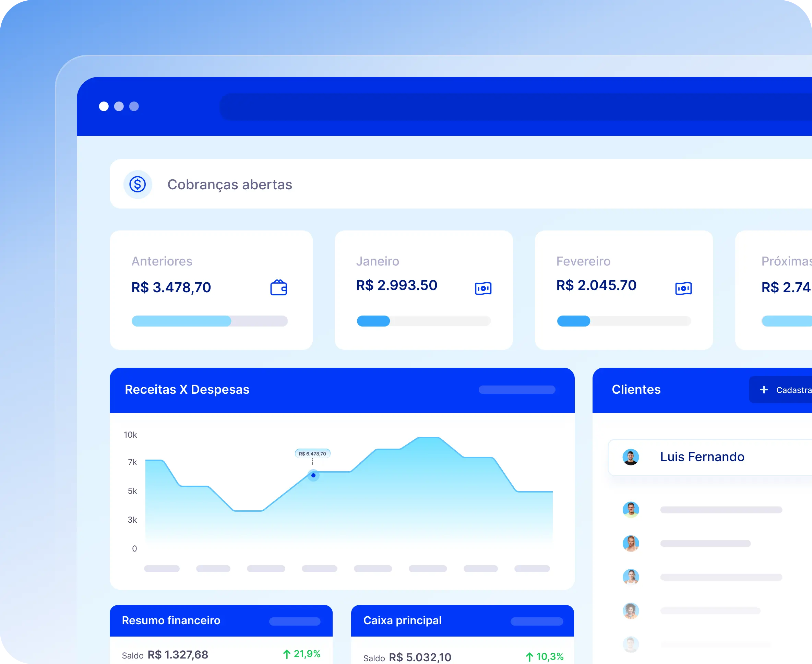
Task: Open the Caixa principal header pill selector
Action: [537, 621]
